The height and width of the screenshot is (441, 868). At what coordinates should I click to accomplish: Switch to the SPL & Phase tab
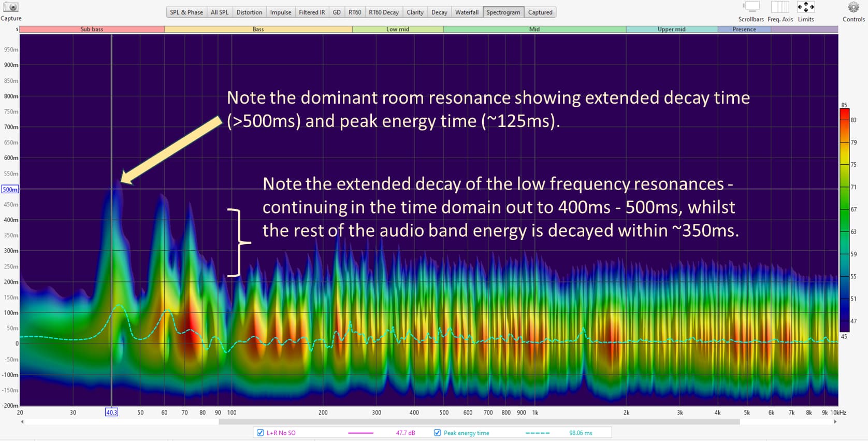[x=186, y=12]
